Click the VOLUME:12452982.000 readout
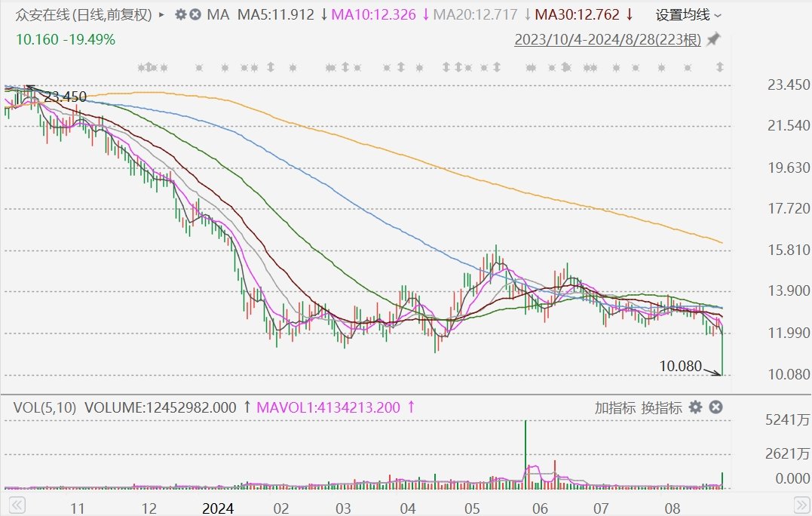 [160, 407]
